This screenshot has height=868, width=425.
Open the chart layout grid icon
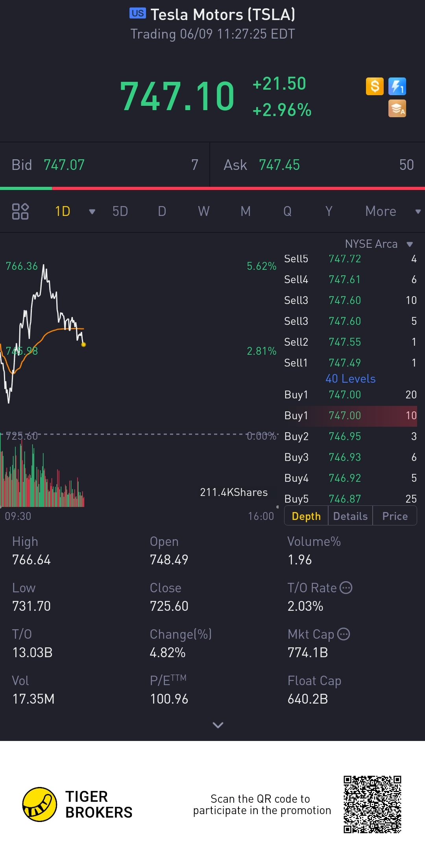click(20, 211)
